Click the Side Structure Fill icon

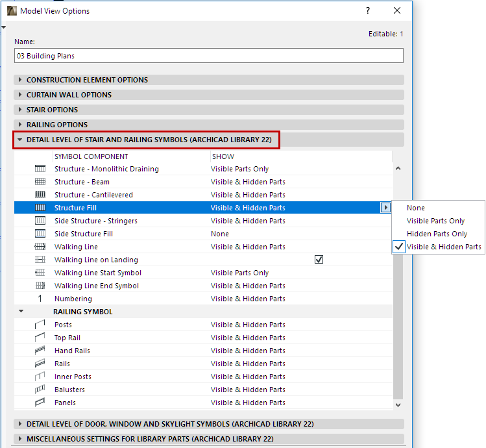(40, 234)
